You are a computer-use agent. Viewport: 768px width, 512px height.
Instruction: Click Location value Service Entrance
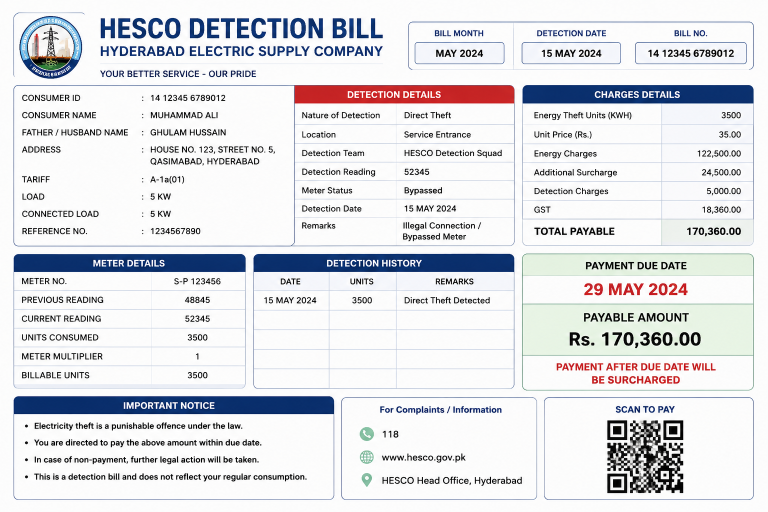[437, 134]
